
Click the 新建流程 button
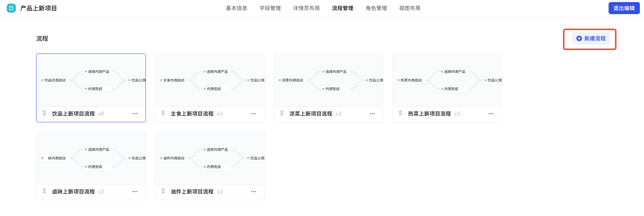[x=591, y=38]
